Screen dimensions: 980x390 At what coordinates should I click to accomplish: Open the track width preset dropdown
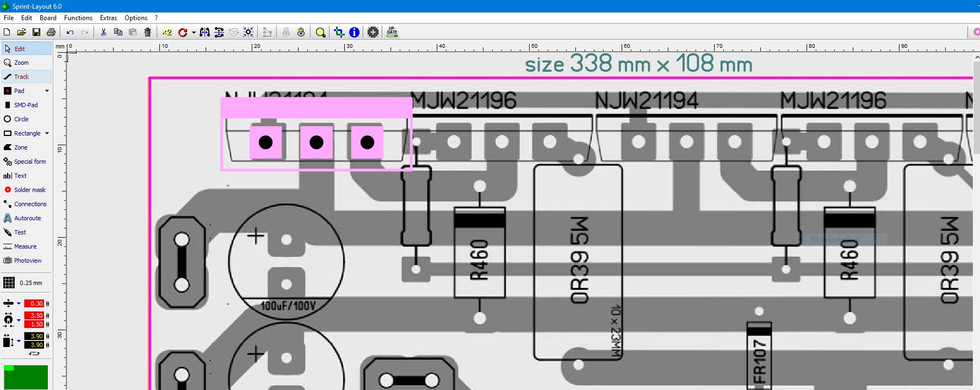pyautogui.click(x=18, y=304)
